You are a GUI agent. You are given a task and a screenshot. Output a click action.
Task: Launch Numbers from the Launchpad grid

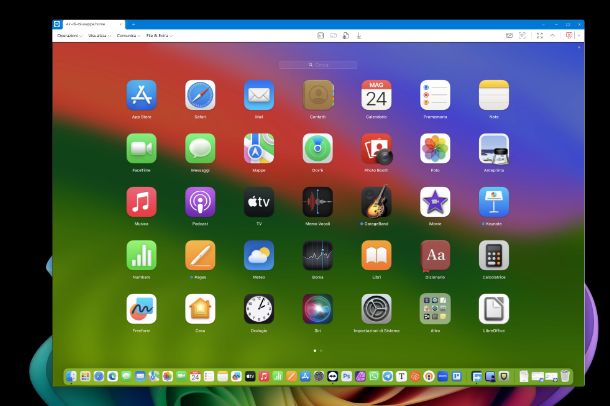point(141,255)
